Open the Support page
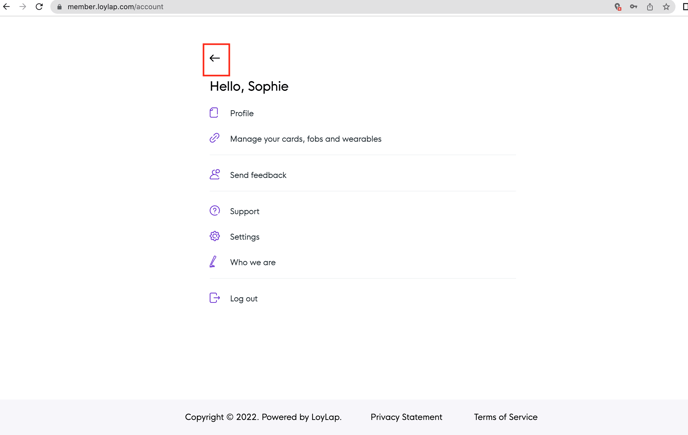 (x=244, y=211)
